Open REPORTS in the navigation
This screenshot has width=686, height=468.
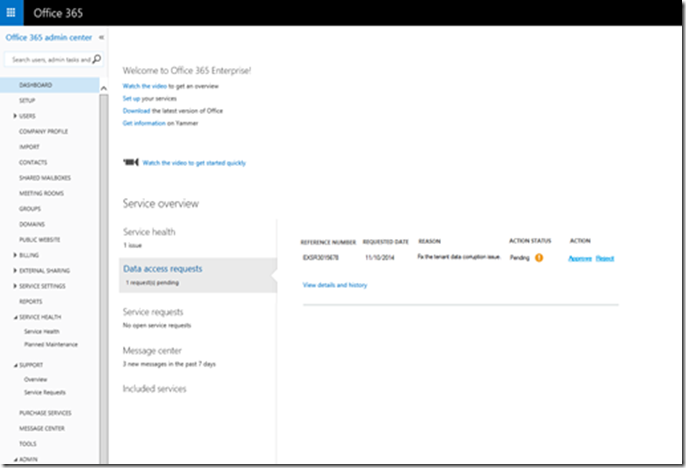pos(31,301)
